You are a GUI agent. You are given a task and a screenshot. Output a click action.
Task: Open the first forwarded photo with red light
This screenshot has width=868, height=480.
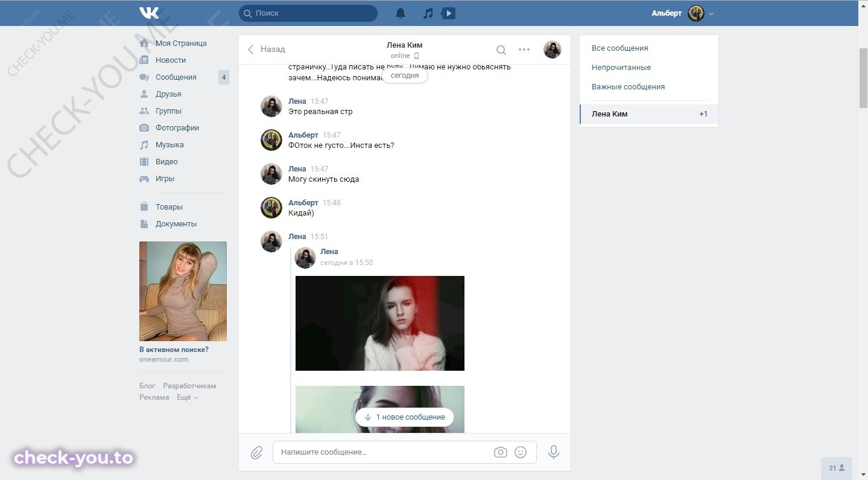coord(380,323)
